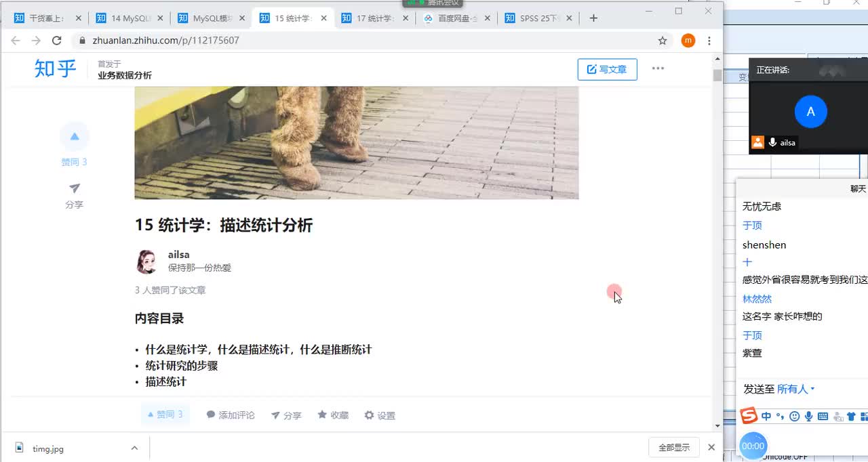Click the Zhihu logo
The height and width of the screenshot is (462, 868).
(x=56, y=68)
